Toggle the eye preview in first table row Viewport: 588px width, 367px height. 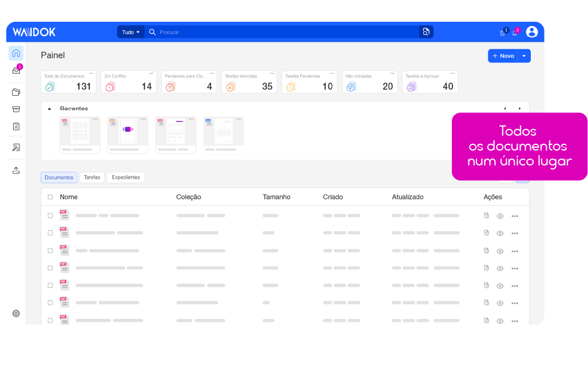(500, 216)
